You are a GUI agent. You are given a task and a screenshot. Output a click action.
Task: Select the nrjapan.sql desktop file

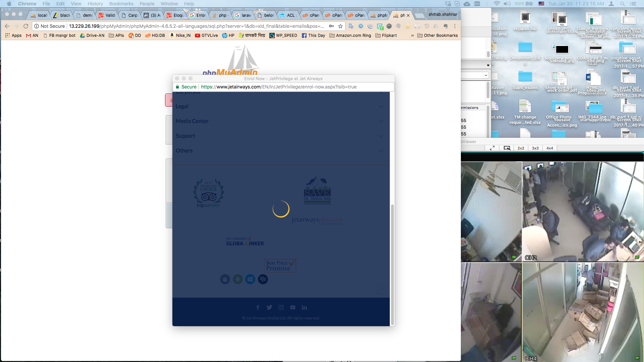coord(525,21)
